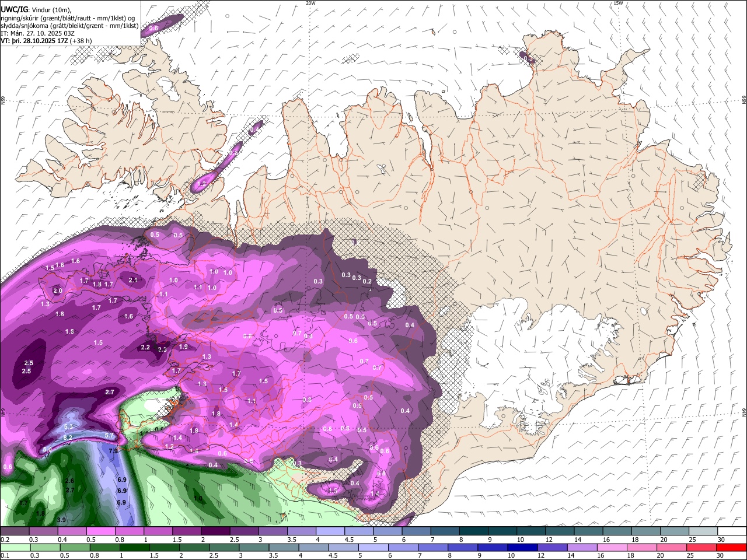
Task: Click the 3.9 rain value in the green area
Action: [x=61, y=520]
